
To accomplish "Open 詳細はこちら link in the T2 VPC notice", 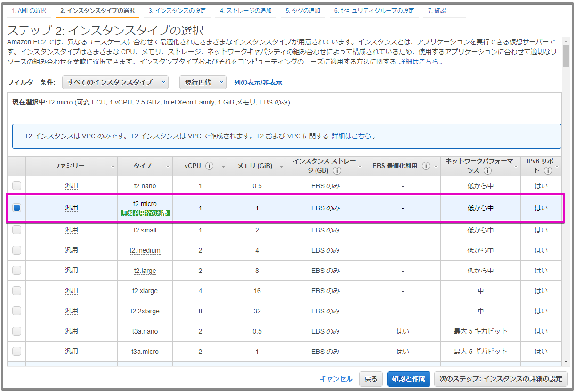I will (x=352, y=136).
